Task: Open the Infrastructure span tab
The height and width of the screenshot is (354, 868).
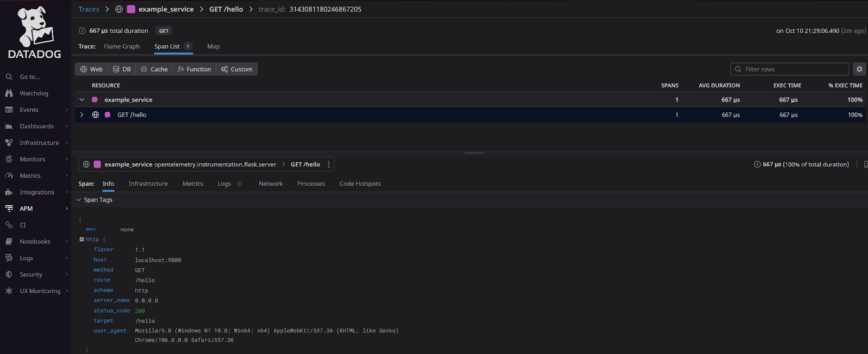Action: pos(148,184)
